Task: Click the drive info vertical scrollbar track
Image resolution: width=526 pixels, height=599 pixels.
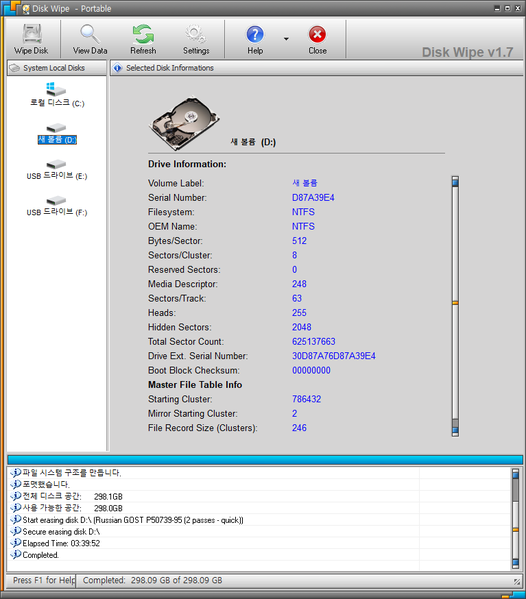Action: [x=455, y=306]
